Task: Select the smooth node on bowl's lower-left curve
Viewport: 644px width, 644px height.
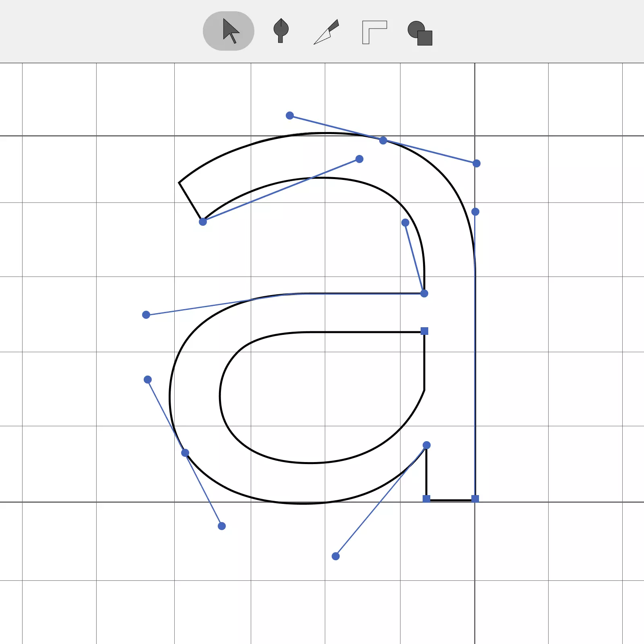Action: coord(185,453)
